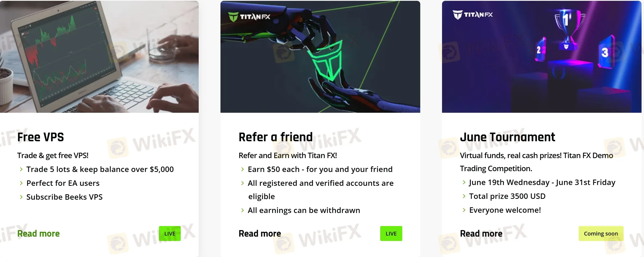
Task: Click chevron beside Subscribe Beeks VPS
Action: (x=21, y=197)
